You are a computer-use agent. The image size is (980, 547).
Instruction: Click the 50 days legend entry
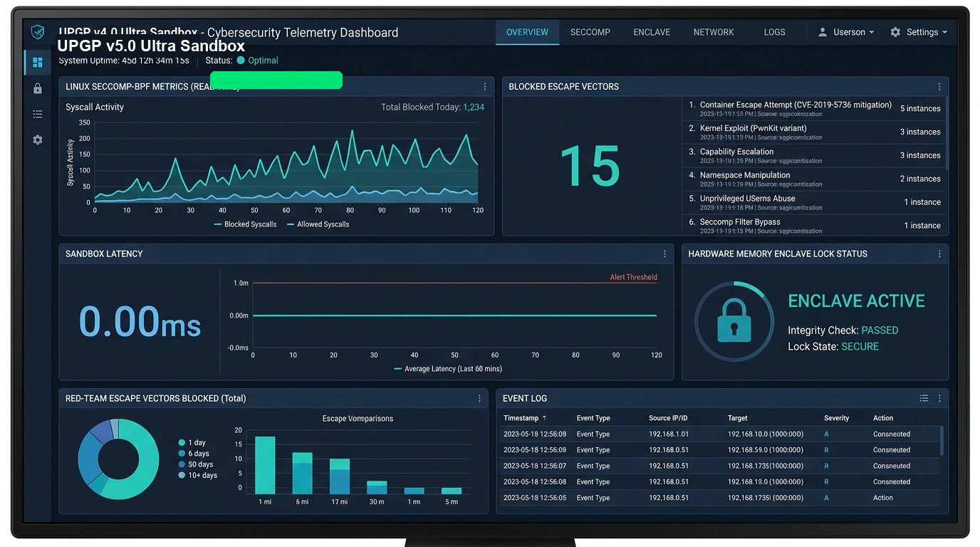click(196, 464)
